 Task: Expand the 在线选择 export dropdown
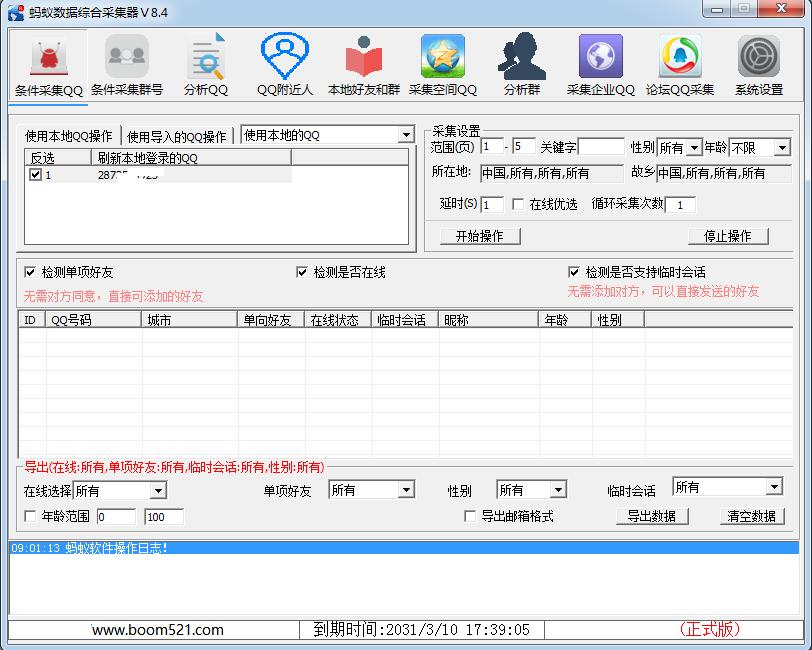[x=158, y=490]
